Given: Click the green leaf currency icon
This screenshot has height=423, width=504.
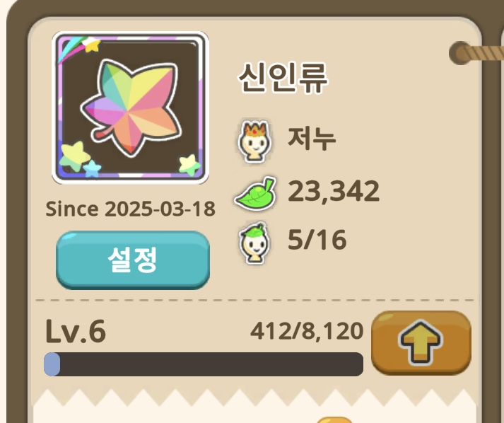Looking at the screenshot, I should click(x=256, y=192).
